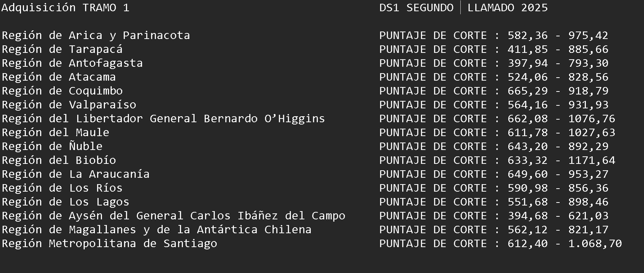644x273 pixels.
Task: Select the Región de Atacama row
Action: click(59, 77)
